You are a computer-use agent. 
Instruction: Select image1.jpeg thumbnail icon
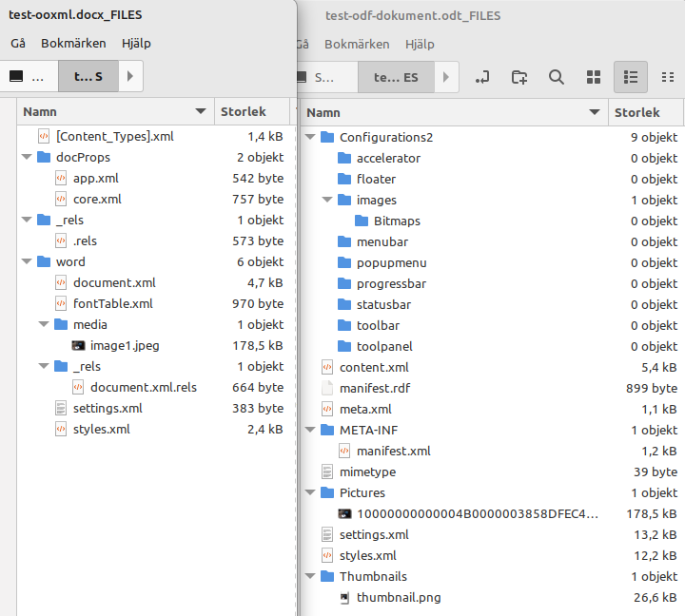tap(78, 346)
